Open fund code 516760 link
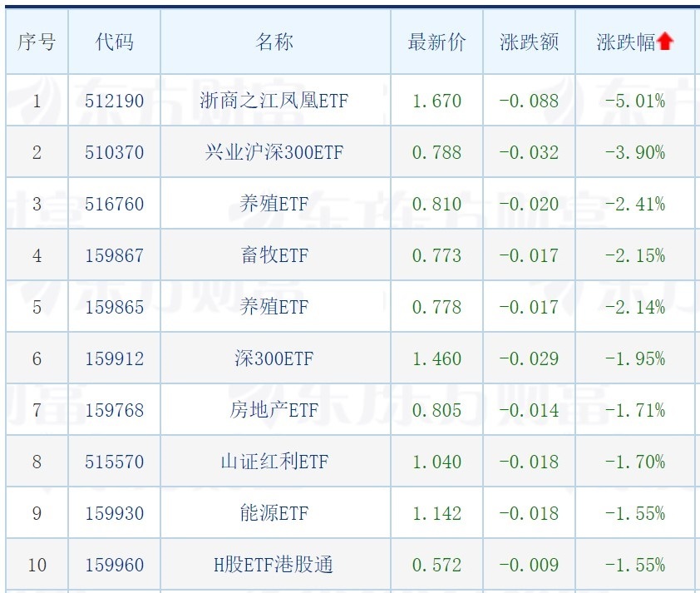Image resolution: width=700 pixels, height=593 pixels. pos(114,204)
